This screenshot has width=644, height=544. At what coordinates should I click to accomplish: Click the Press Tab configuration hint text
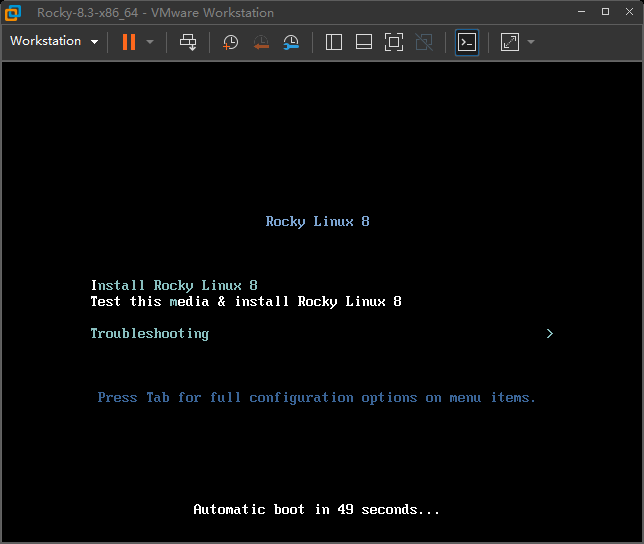(317, 398)
